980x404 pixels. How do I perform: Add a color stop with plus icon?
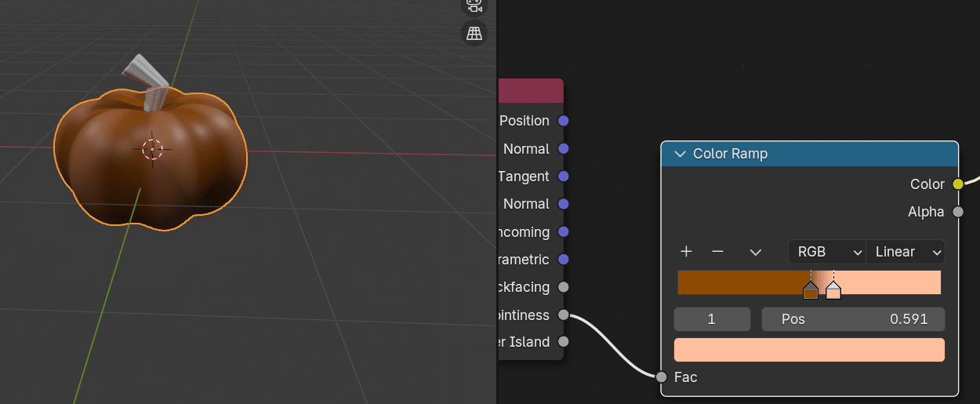(686, 252)
